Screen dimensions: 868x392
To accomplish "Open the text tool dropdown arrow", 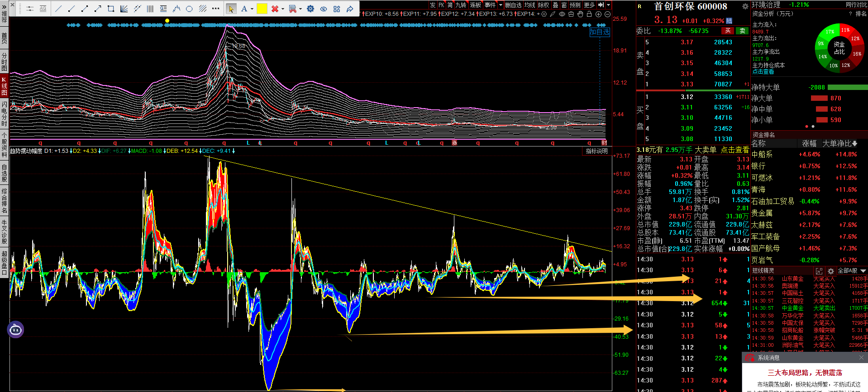I will click(x=252, y=9).
